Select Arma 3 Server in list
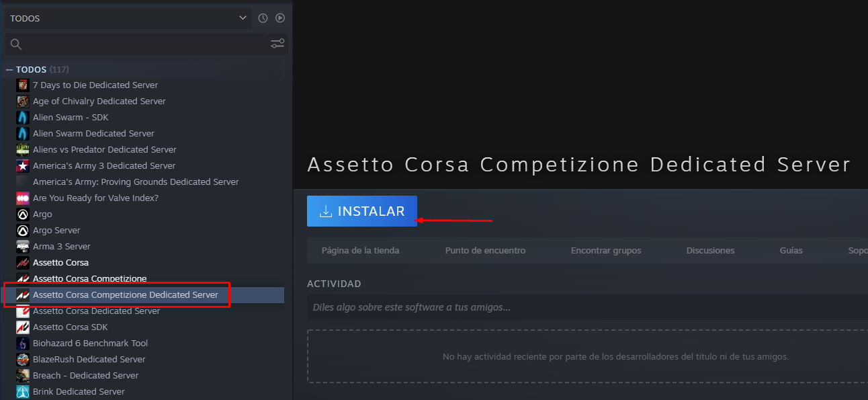Screen dimensions: 868x400 point(61,247)
